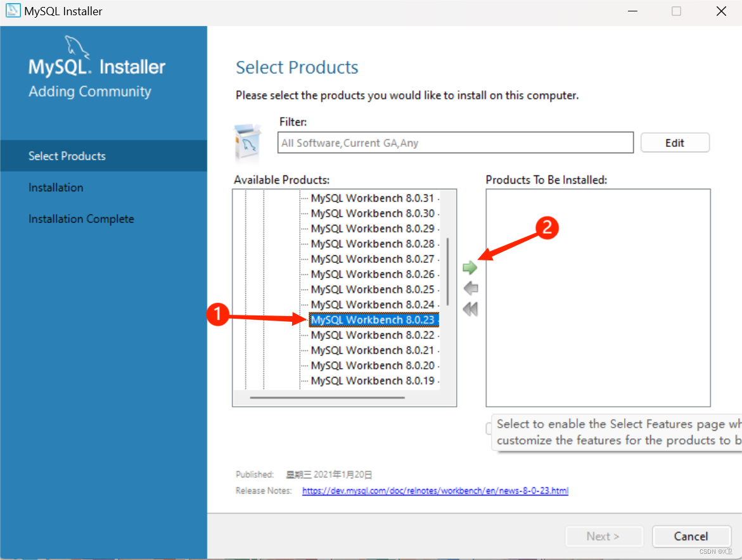Click the Cancel button

691,537
